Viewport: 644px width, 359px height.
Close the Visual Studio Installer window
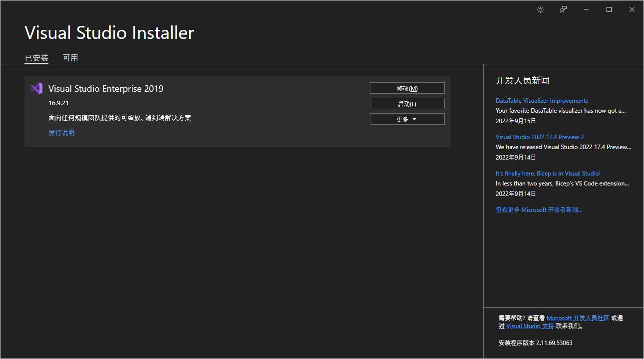pos(632,9)
